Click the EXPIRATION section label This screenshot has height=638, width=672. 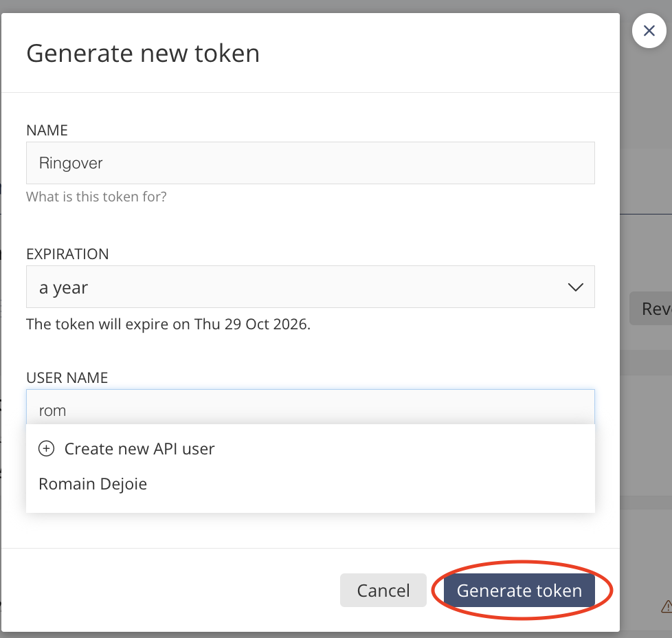[67, 254]
